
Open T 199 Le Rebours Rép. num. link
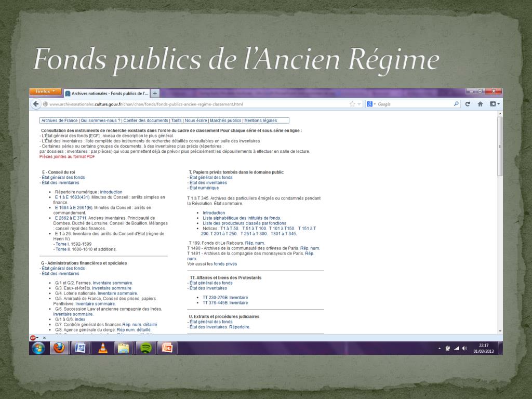pos(255,243)
